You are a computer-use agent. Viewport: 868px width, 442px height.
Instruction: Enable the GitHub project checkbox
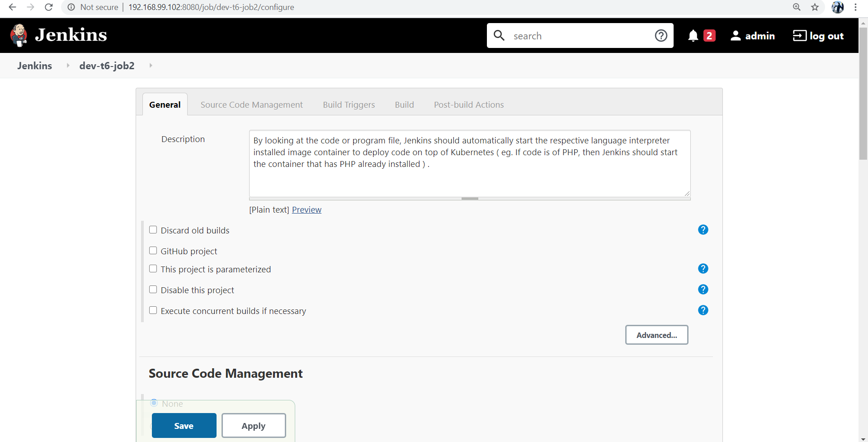pos(153,250)
